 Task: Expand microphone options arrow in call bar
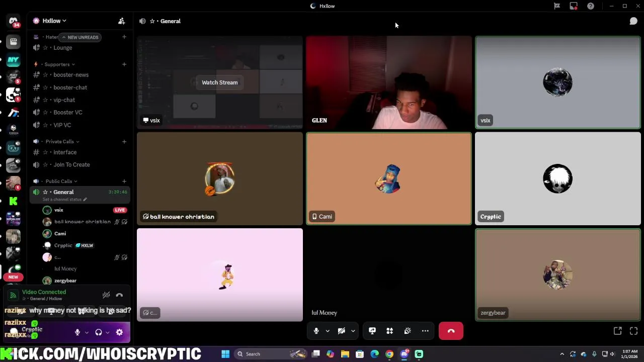click(328, 331)
